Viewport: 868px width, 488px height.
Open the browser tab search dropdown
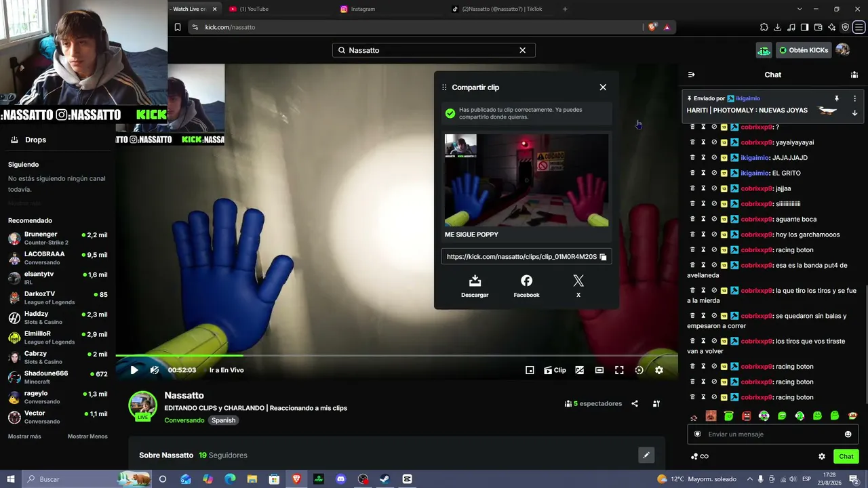(x=800, y=9)
